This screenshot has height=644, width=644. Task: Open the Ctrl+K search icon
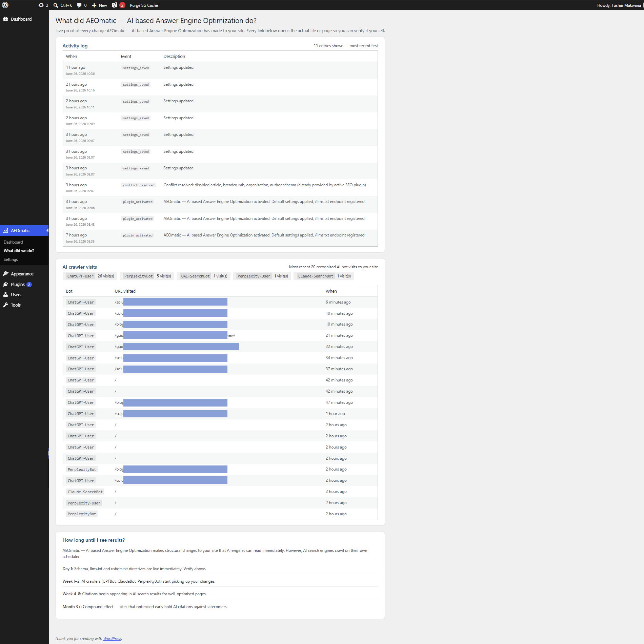click(x=56, y=5)
